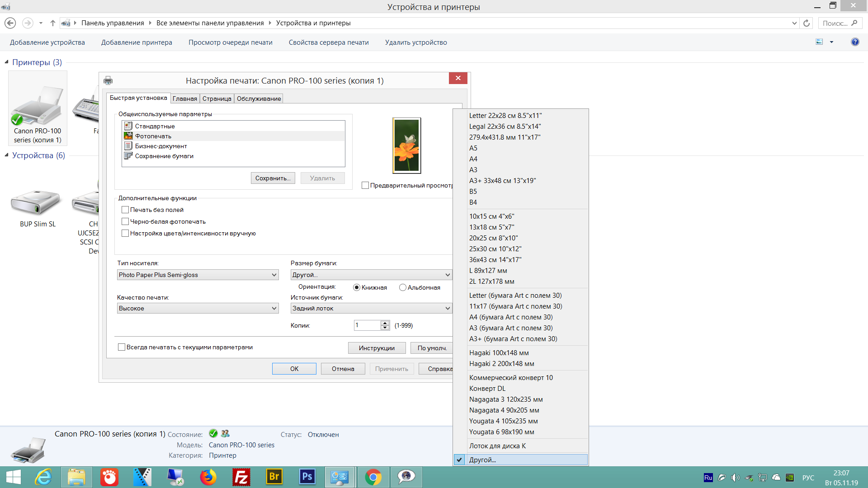The image size is (868, 488).
Task: Launch FileZilla from the taskbar
Action: click(x=241, y=477)
